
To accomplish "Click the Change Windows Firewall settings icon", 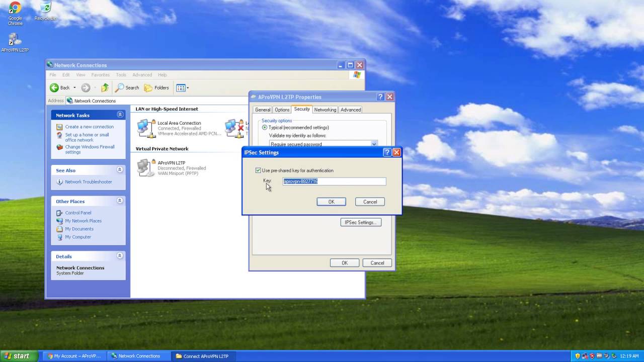I will 59,147.
